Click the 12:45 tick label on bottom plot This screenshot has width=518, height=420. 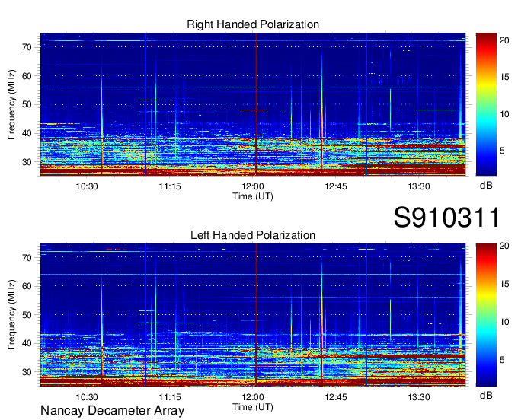[336, 397]
